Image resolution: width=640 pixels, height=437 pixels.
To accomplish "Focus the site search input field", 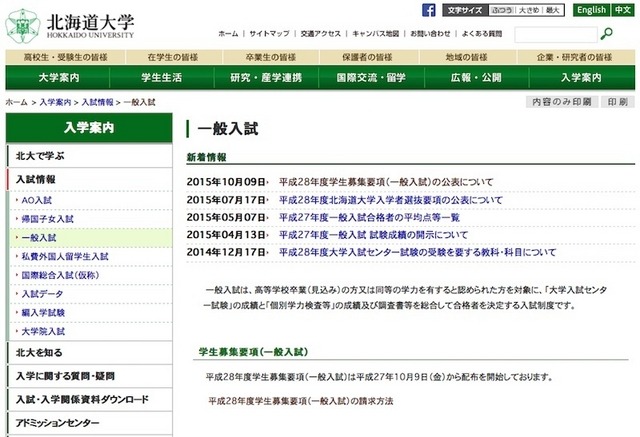I will point(556,34).
